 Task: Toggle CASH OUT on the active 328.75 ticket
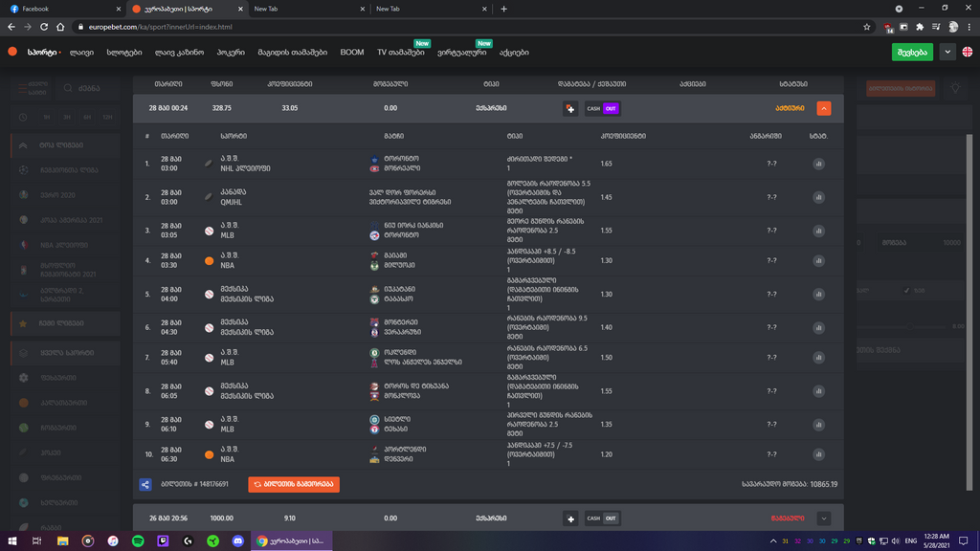point(602,109)
